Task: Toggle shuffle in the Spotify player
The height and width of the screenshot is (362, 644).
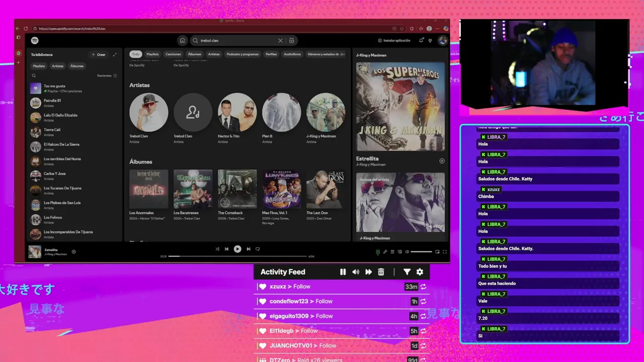Action: click(x=217, y=249)
